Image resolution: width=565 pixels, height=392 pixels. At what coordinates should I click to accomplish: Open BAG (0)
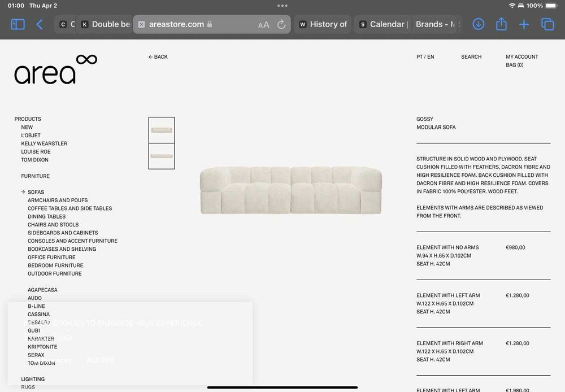(x=515, y=65)
